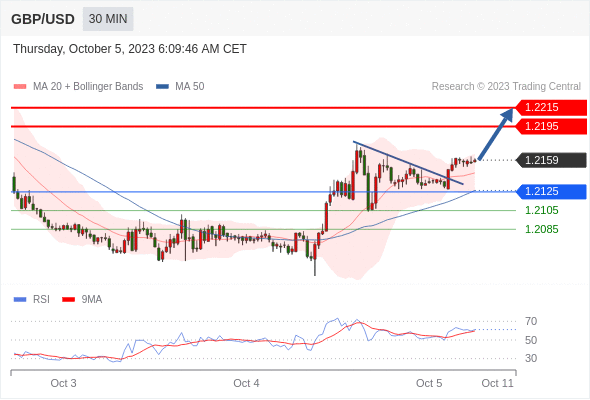Click the RSI 50 axis value
This screenshot has width=590, height=400.
(531, 340)
